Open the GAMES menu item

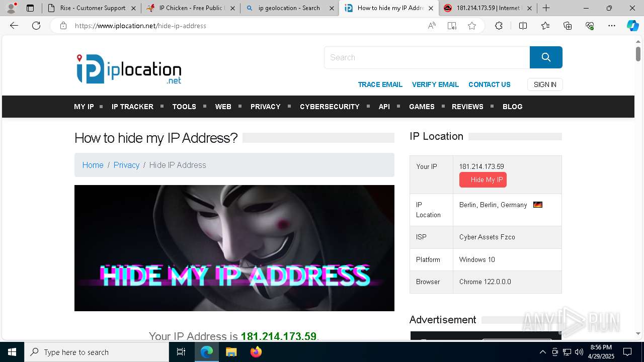coord(422,107)
